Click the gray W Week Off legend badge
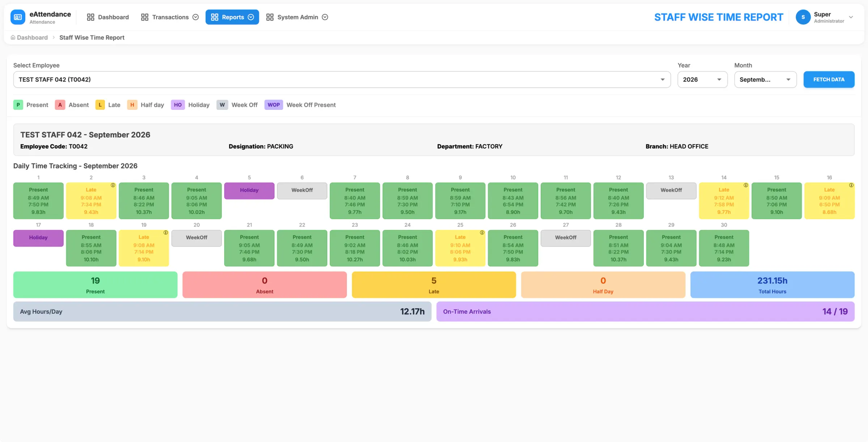Screen dimensions: 868x442 point(222,105)
